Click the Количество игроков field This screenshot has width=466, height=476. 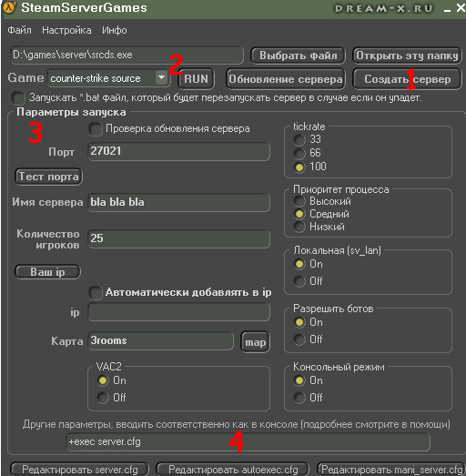(179, 239)
